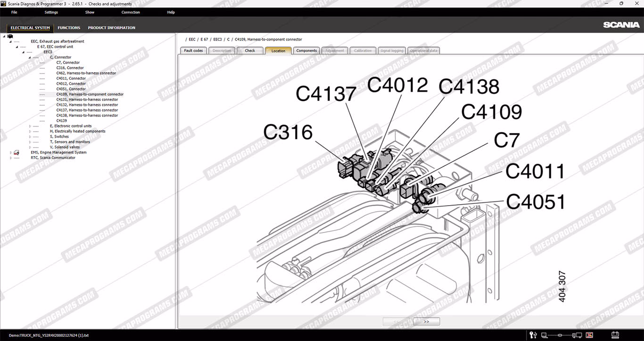This screenshot has height=341, width=644.
Task: Collapse the root engine tree node
Action: (4, 36)
